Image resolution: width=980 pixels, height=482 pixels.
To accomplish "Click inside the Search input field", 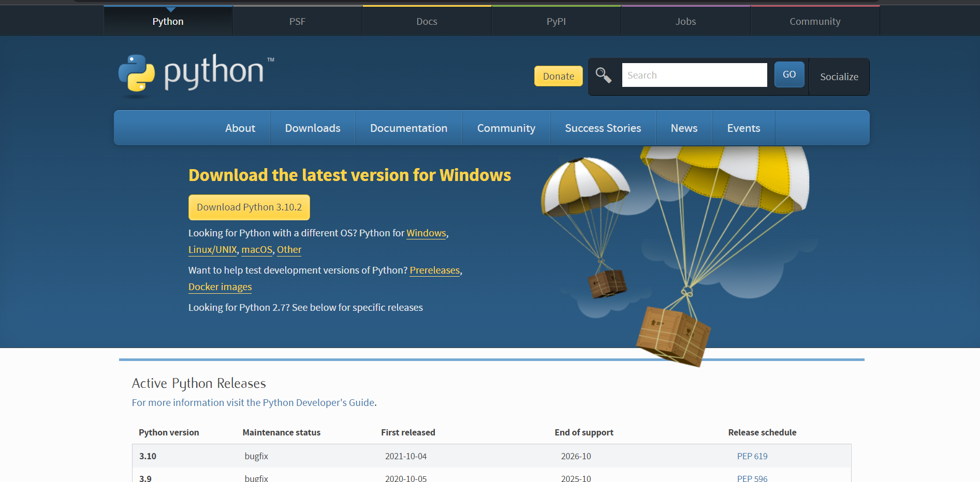I will pos(694,74).
